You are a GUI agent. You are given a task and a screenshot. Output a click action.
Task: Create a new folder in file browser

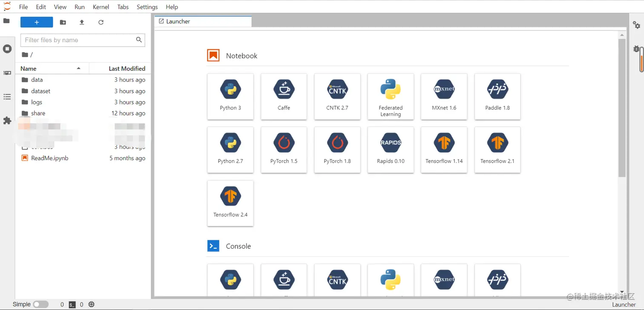tap(63, 22)
